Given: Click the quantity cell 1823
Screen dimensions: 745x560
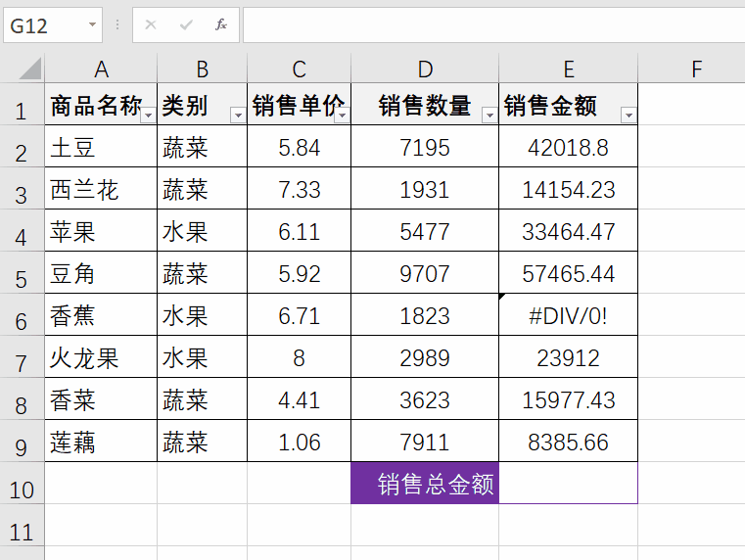Looking at the screenshot, I should pyautogui.click(x=425, y=314).
